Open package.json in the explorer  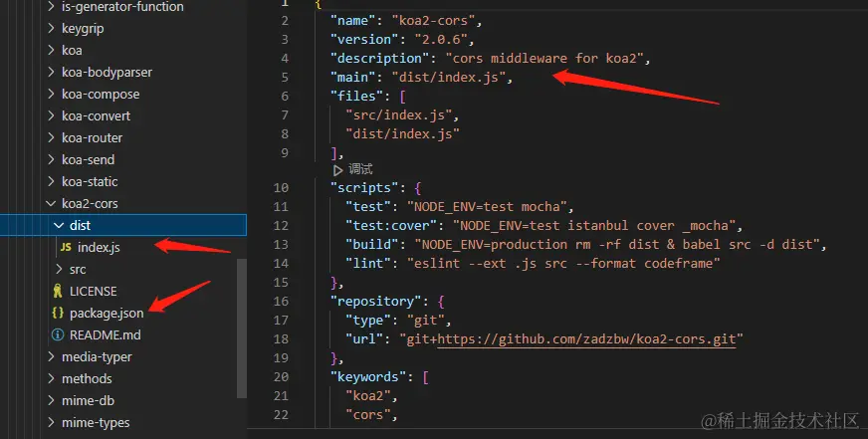[x=107, y=314]
